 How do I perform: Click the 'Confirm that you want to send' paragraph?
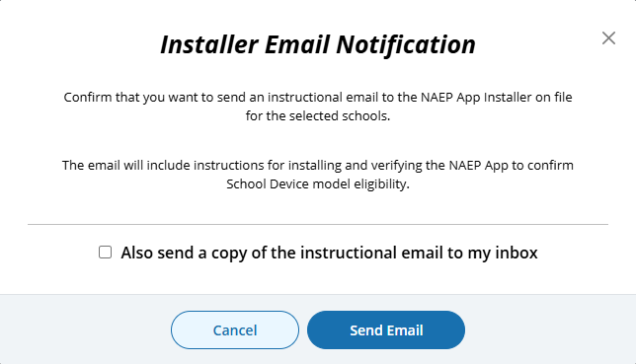[x=318, y=107]
